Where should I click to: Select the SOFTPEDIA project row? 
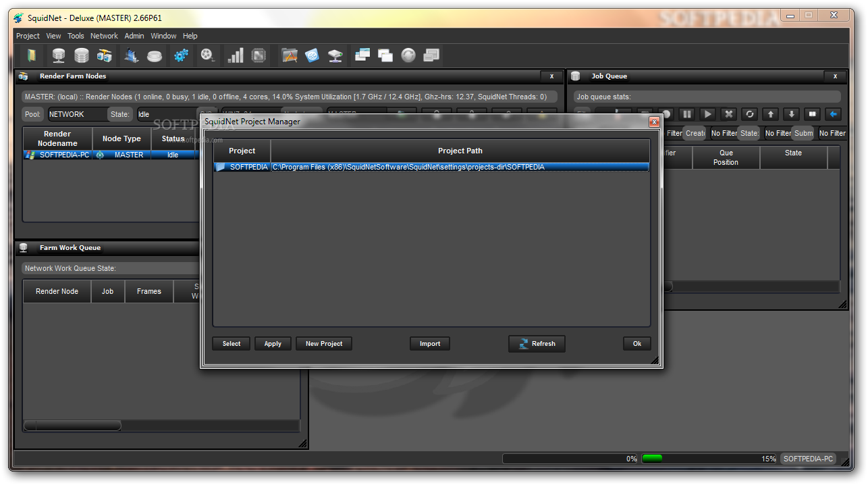[431, 167]
